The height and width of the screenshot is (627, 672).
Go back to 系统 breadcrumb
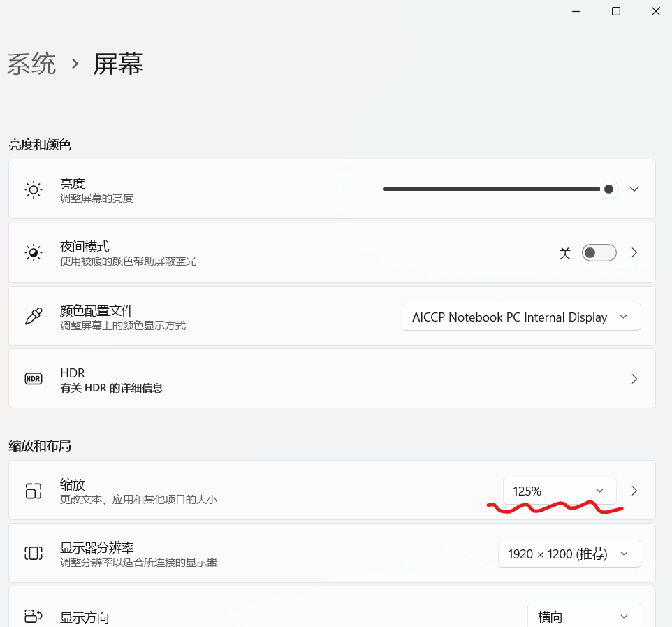(31, 64)
